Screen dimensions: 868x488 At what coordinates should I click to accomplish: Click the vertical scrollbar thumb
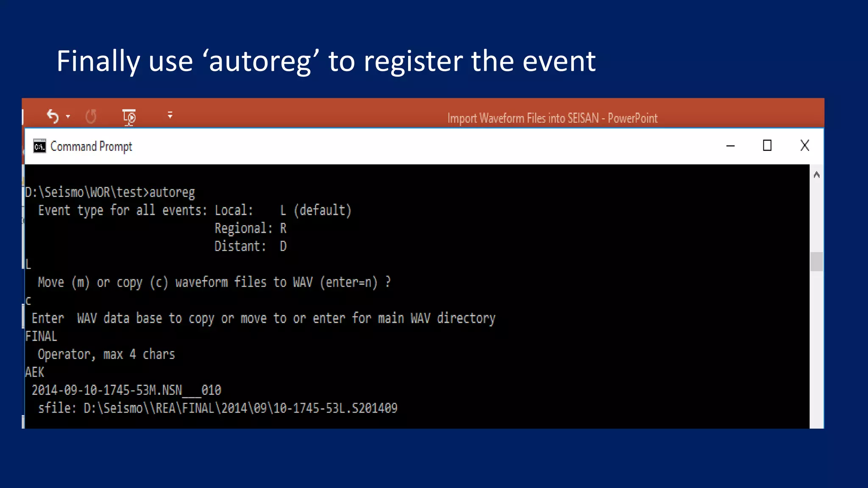816,261
